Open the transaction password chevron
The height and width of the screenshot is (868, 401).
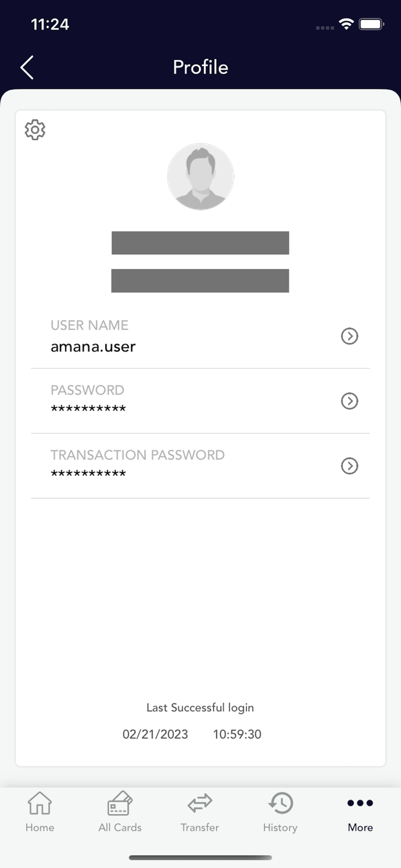pyautogui.click(x=349, y=466)
